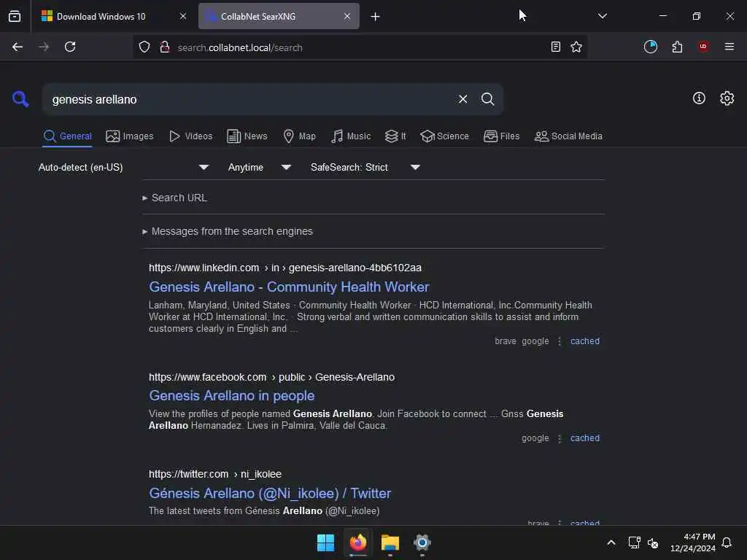Open LinkedIn result options three dots
This screenshot has height=560, width=747.
pos(560,341)
